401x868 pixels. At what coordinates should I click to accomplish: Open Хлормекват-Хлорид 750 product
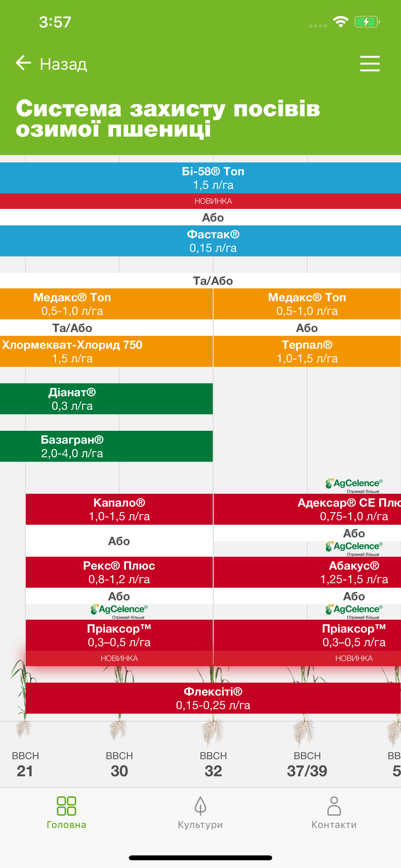[106, 351]
